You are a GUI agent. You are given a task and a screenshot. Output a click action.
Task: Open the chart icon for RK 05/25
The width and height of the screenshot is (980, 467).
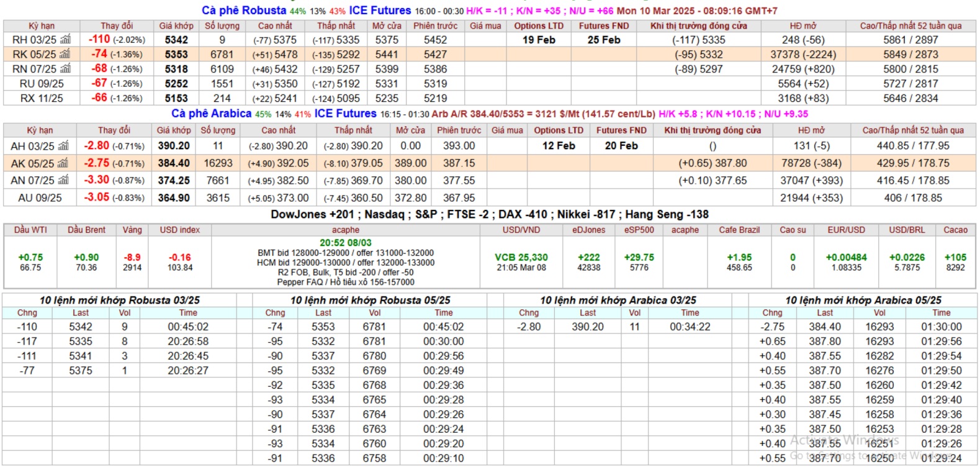tap(65, 55)
